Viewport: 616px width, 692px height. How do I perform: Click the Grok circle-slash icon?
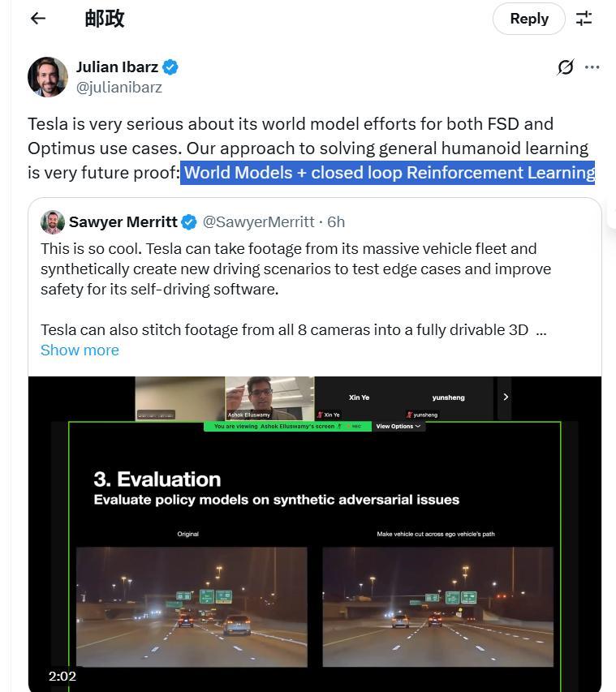566,67
